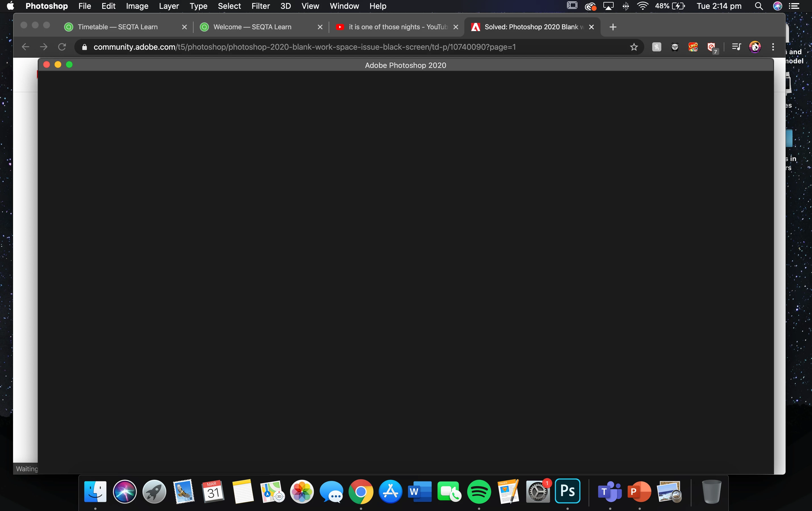Open the Layer menu
This screenshot has width=812, height=511.
(169, 6)
